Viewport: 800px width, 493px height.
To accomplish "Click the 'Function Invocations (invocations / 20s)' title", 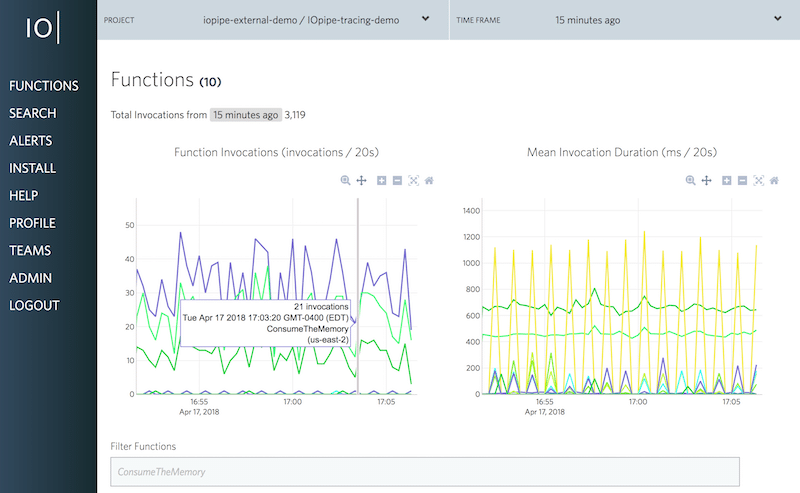I will click(276, 153).
